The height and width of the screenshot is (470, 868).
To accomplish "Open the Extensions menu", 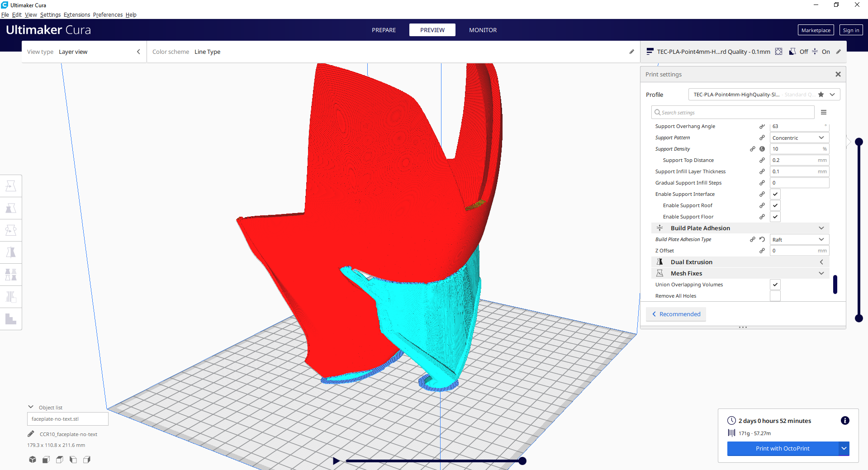I will click(77, 14).
